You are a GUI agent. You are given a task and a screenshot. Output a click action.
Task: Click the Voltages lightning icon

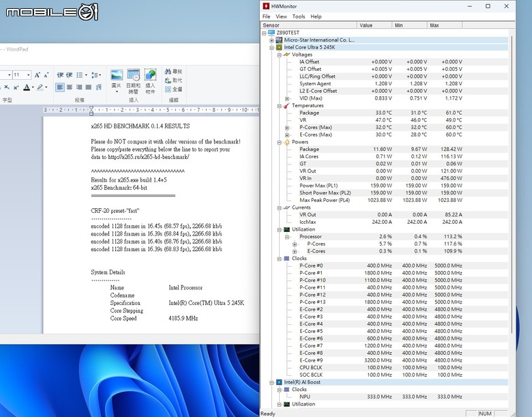point(286,55)
